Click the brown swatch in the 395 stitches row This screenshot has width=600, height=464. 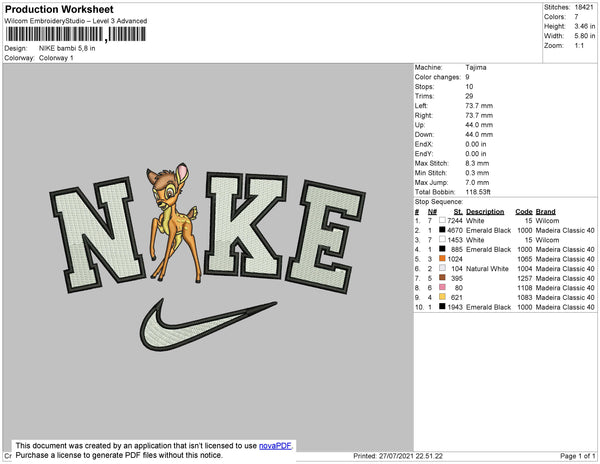442,278
